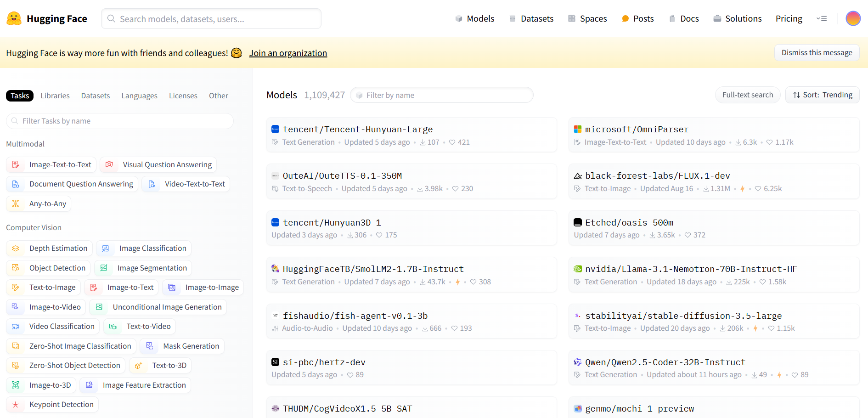The image size is (868, 418).
Task: Click the Zero-Shot Image Classification icon
Action: point(16,346)
